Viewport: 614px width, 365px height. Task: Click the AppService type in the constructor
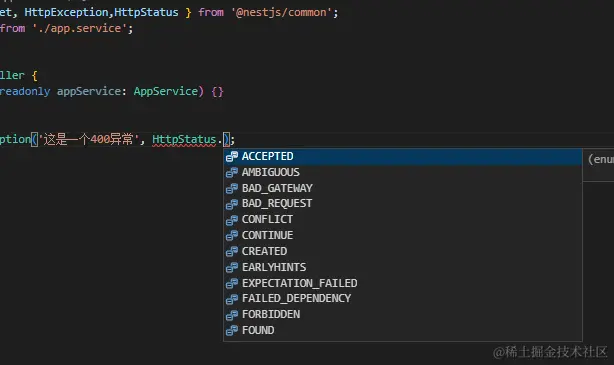(x=166, y=91)
